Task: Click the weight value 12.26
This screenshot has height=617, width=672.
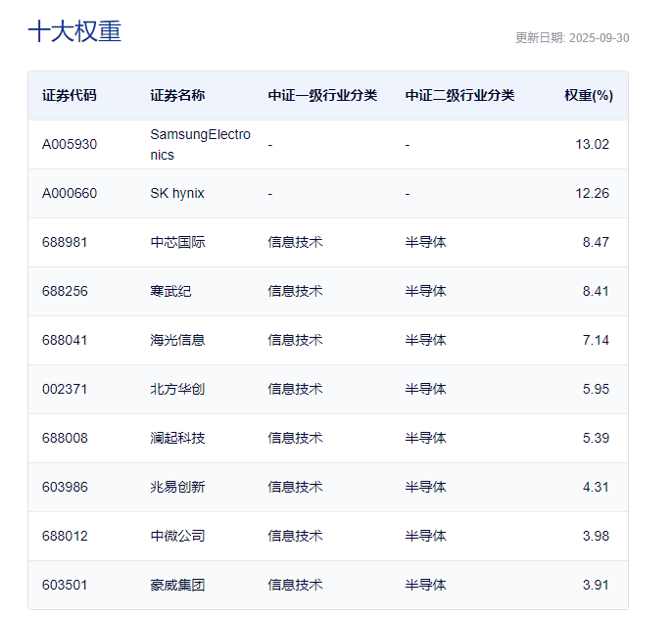Action: [x=592, y=193]
